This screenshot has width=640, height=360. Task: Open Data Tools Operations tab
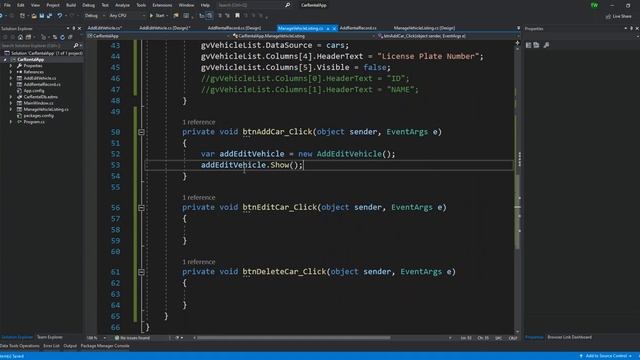click(x=20, y=346)
